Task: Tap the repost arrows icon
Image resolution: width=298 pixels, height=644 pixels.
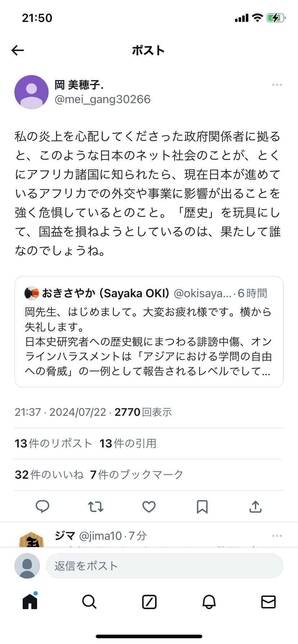Action: pyautogui.click(x=96, y=506)
